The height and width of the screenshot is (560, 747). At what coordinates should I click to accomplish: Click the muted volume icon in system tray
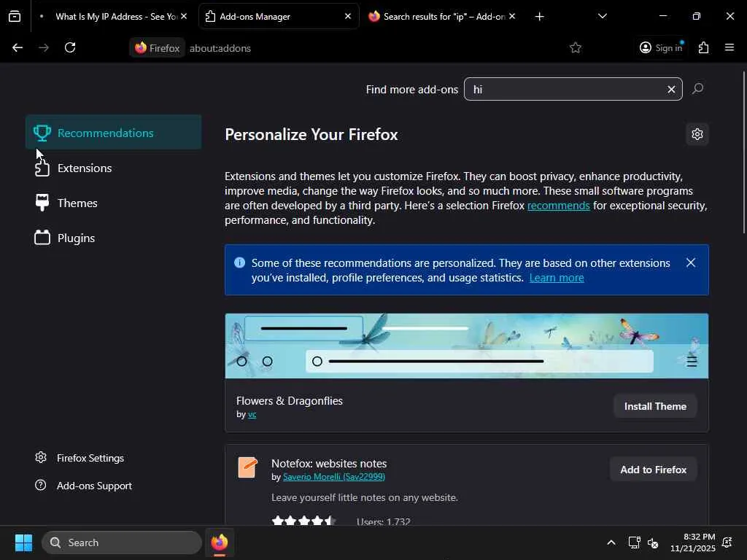tap(653, 542)
